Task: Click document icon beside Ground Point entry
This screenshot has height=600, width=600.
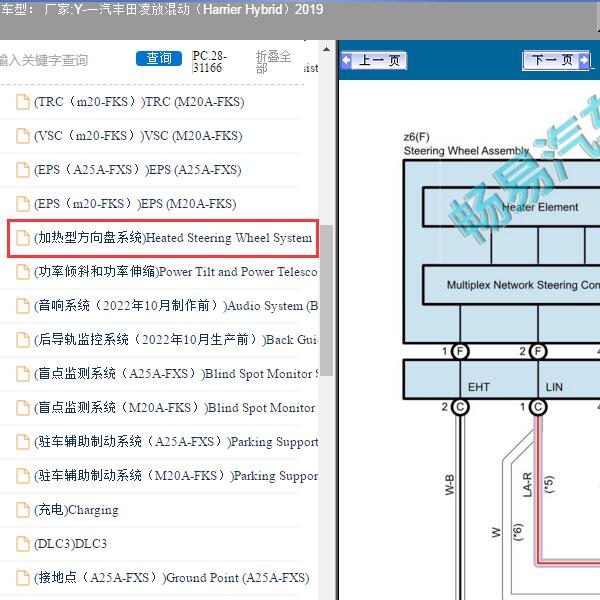Action: (23, 578)
